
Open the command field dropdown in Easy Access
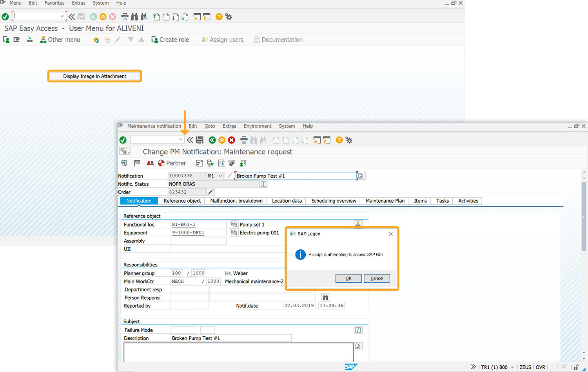tap(62, 16)
